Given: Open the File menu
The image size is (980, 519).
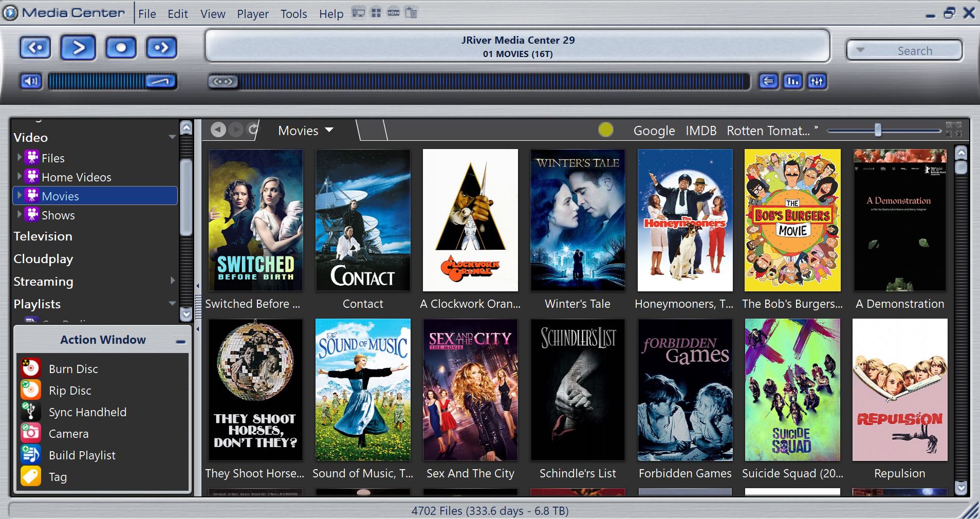Looking at the screenshot, I should tap(147, 14).
